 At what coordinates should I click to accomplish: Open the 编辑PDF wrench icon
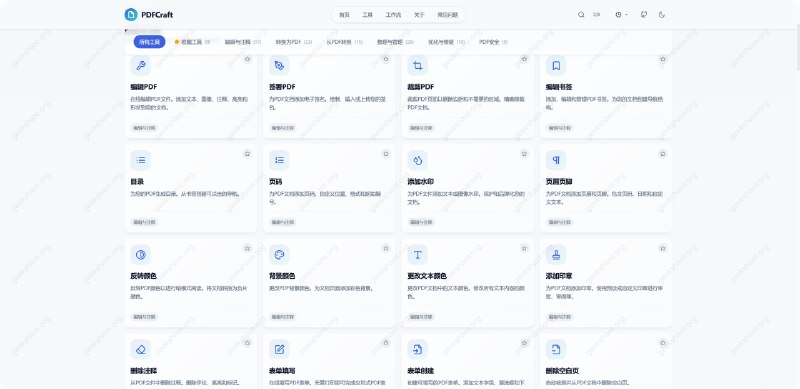pyautogui.click(x=141, y=66)
